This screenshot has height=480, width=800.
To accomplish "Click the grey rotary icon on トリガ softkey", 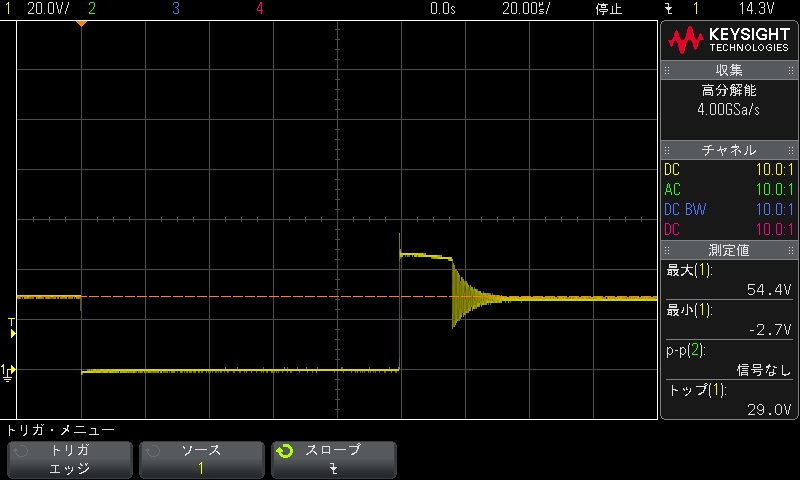I will coord(19,451).
